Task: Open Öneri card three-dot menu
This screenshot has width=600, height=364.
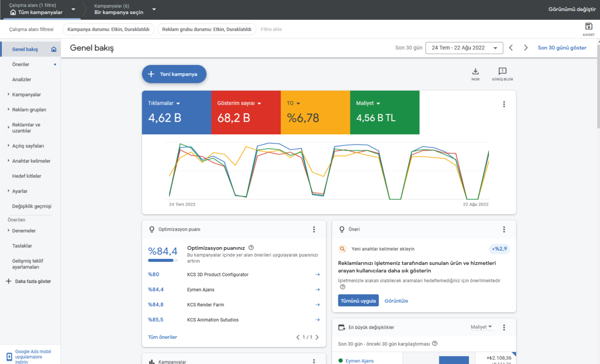Action: [x=504, y=229]
